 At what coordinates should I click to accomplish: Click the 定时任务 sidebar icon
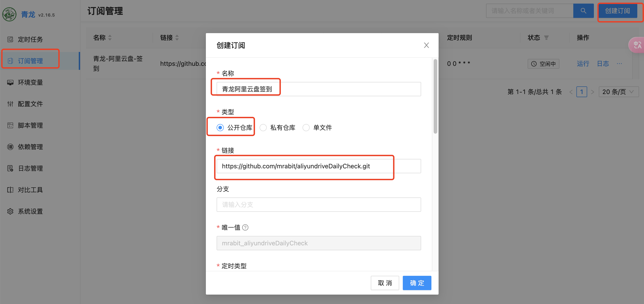10,39
